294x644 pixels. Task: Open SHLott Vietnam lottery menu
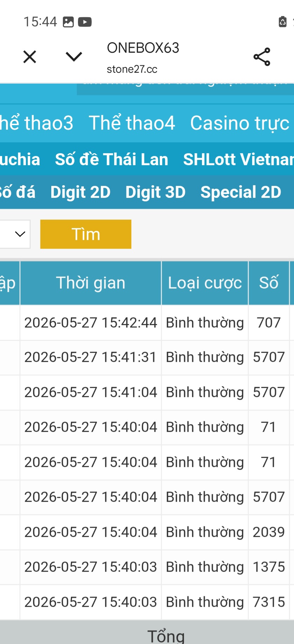pos(239,159)
